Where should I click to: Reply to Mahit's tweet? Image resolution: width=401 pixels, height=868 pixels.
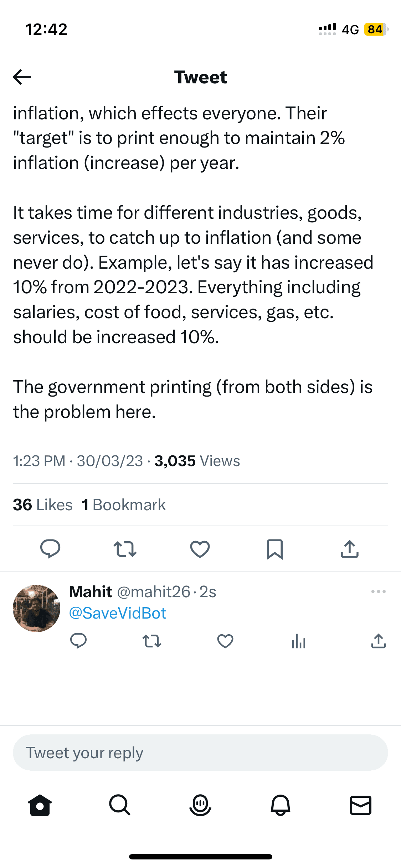[x=78, y=641]
